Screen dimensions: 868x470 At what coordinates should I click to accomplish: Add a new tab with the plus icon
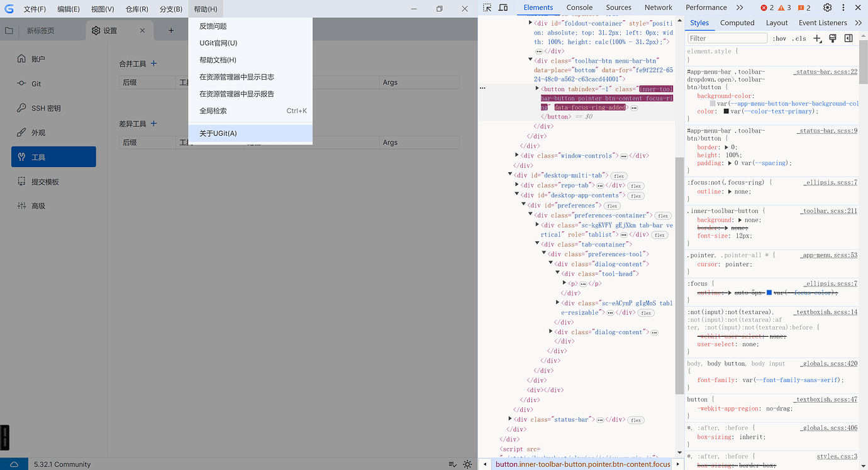point(171,31)
